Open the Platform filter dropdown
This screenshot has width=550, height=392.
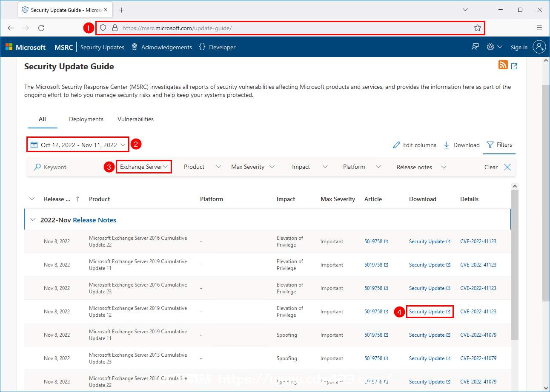pyautogui.click(x=362, y=167)
